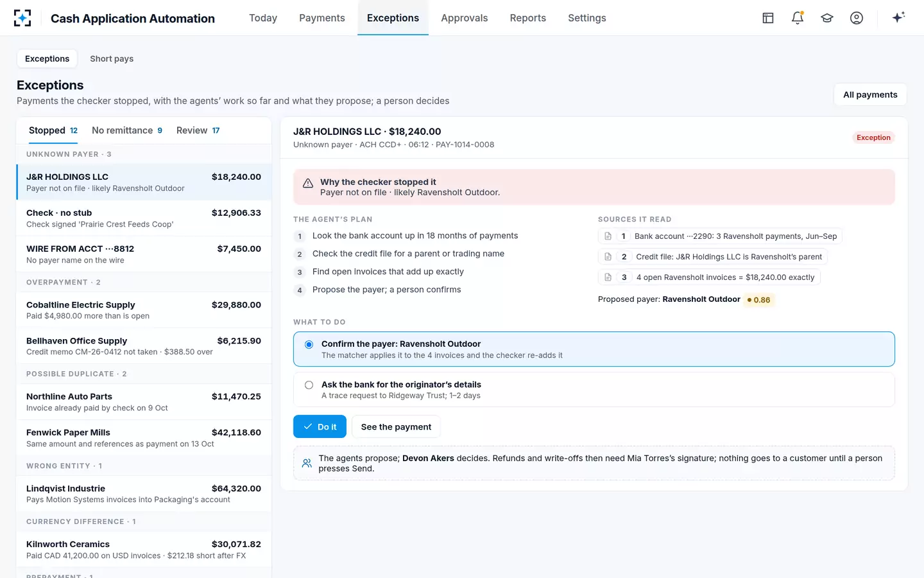Screen dimensions: 924x578
Task: Open the J&R HOLDINGS LLC exception row
Action: tap(144, 182)
